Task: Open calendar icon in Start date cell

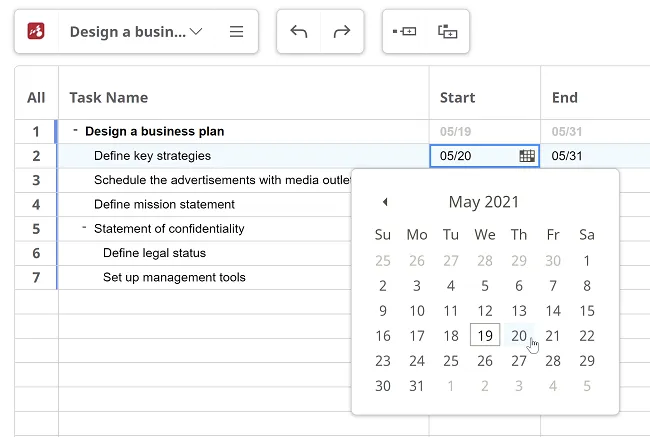Action: (527, 156)
